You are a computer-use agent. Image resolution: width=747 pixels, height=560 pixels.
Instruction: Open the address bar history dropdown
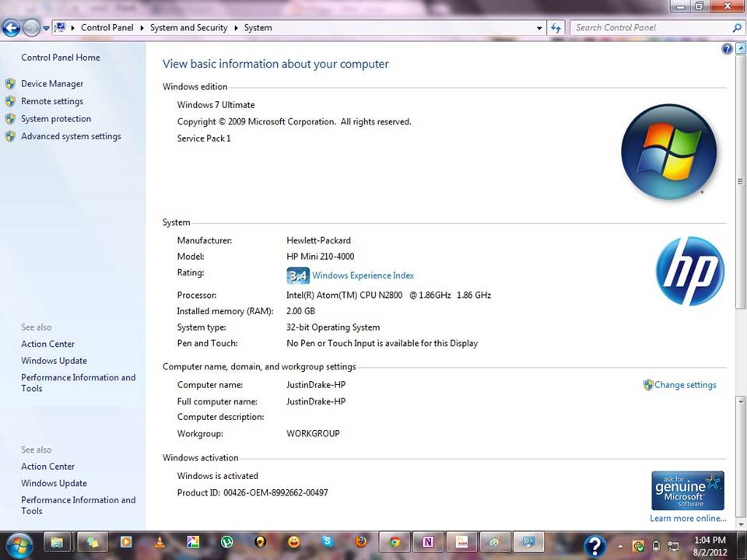point(539,28)
